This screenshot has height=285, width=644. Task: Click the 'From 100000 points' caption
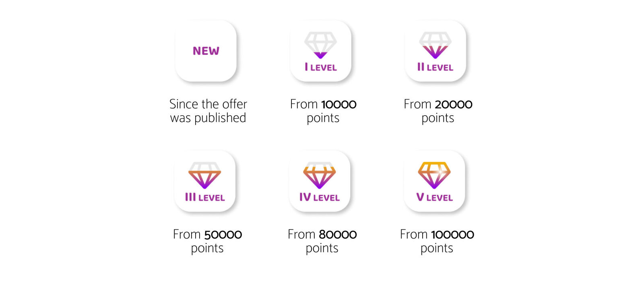click(x=437, y=241)
